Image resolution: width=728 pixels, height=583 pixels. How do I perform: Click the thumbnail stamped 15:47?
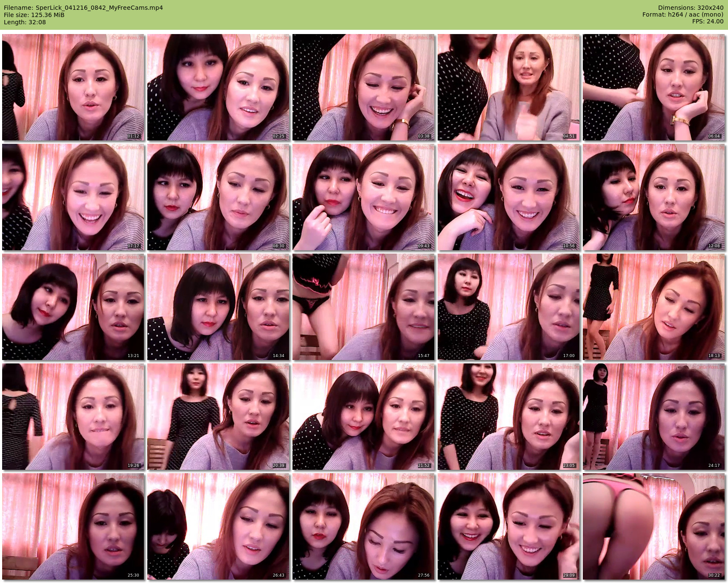click(x=364, y=307)
